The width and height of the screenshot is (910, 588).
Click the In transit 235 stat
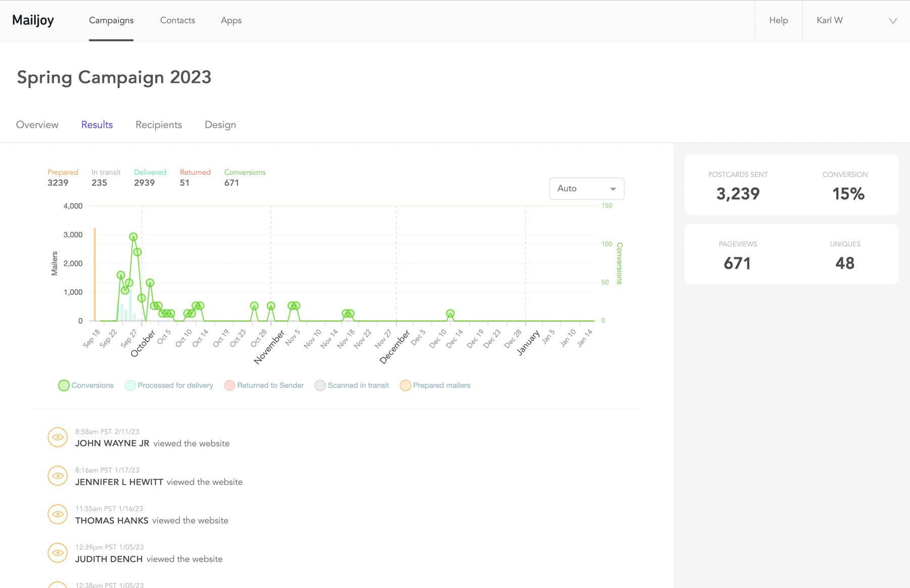coord(106,178)
